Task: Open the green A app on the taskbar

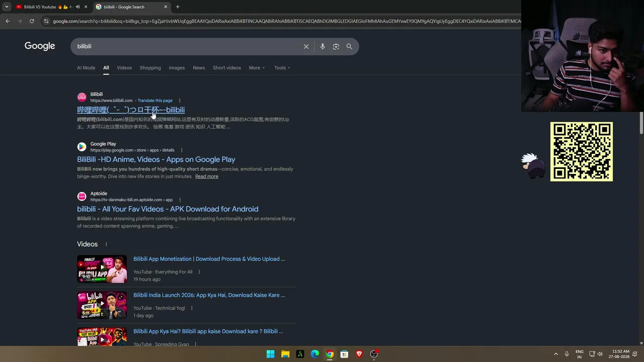Action: [300, 354]
